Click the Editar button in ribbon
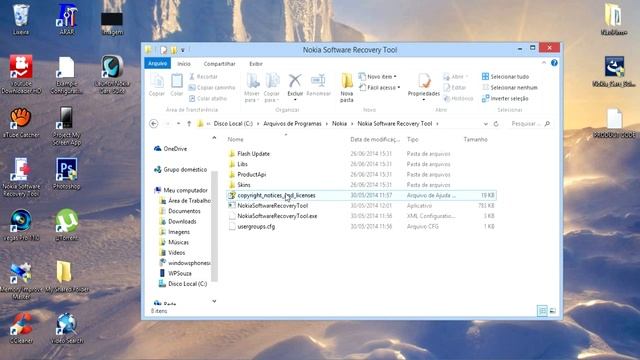This screenshot has height=360, width=640. 455,87
